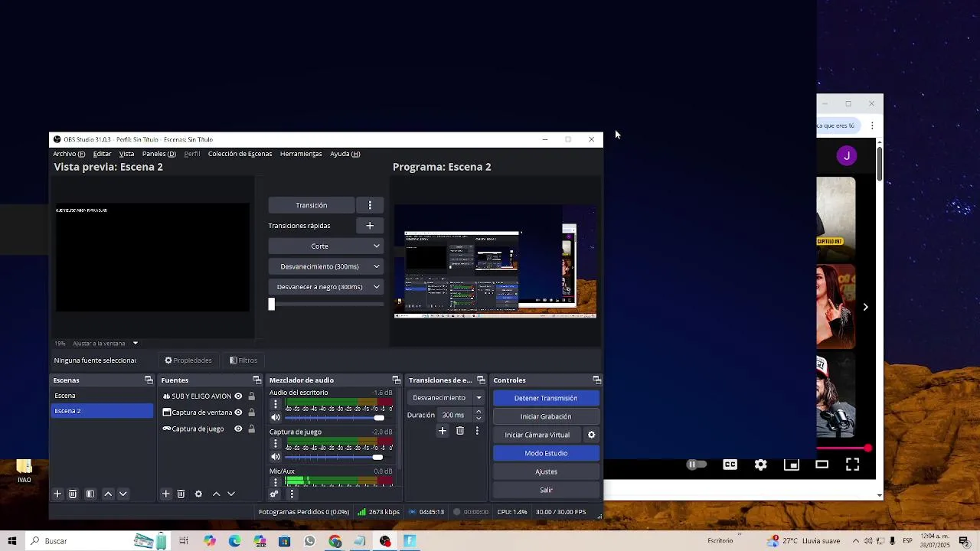Add a new source in the Fuentes panel
The width and height of the screenshot is (980, 551).
click(x=165, y=494)
